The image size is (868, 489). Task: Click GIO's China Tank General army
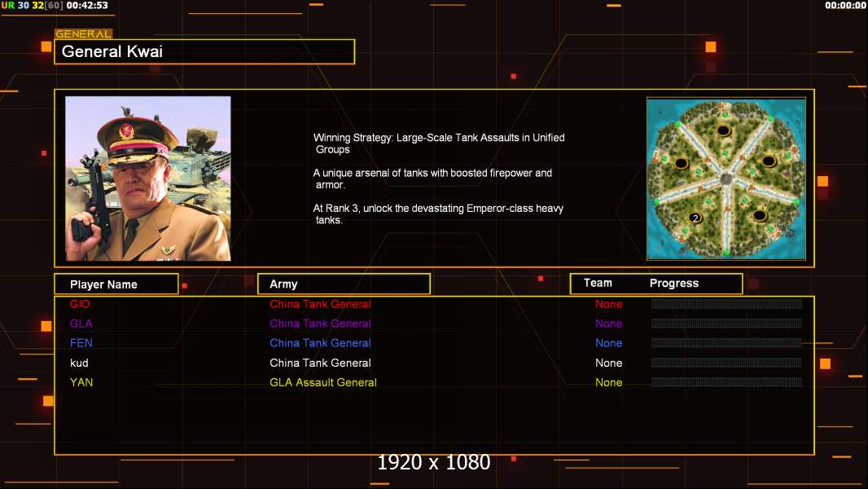320,304
